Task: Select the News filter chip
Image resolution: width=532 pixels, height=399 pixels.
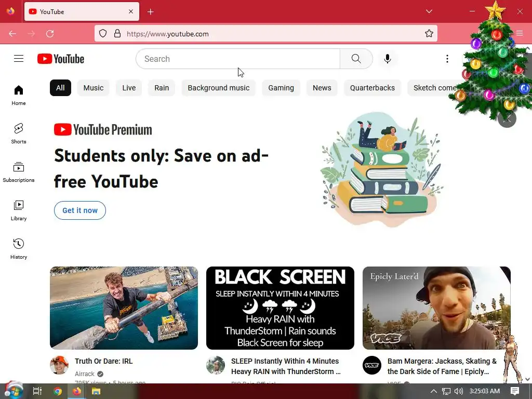Action: (322, 88)
